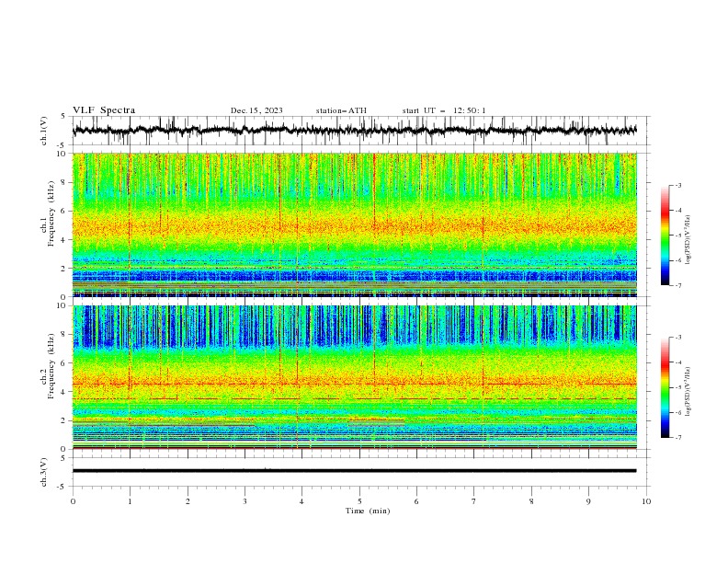Click the ch.1 "Frequency (kHz)" axis label
728x563 pixels.
click(x=51, y=213)
